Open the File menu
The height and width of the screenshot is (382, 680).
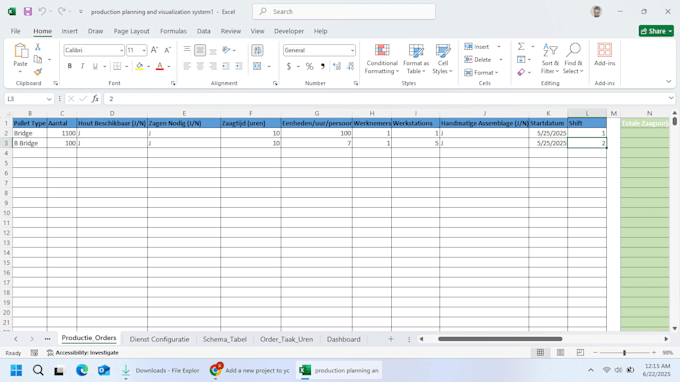click(x=16, y=31)
